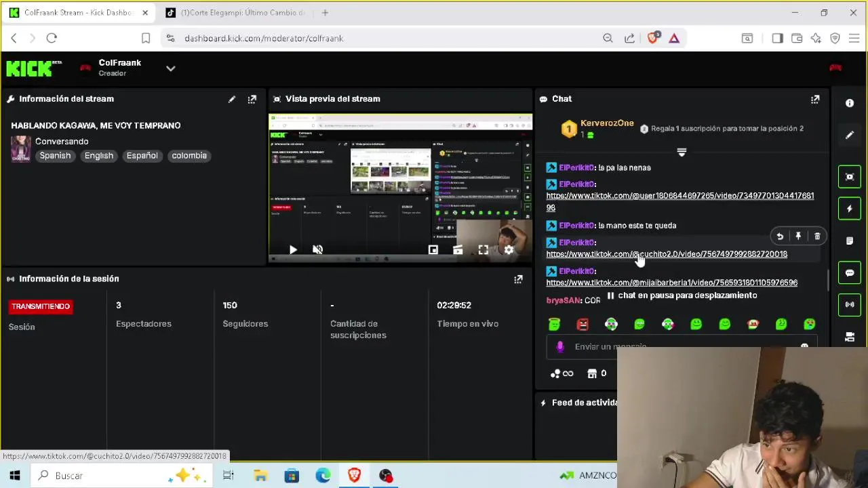Click the Kick logo

(x=34, y=68)
